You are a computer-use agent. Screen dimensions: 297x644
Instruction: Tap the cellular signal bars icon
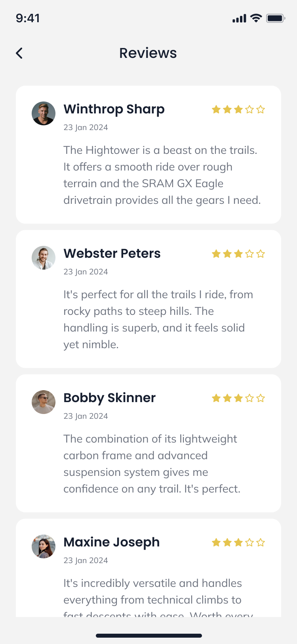tap(239, 19)
